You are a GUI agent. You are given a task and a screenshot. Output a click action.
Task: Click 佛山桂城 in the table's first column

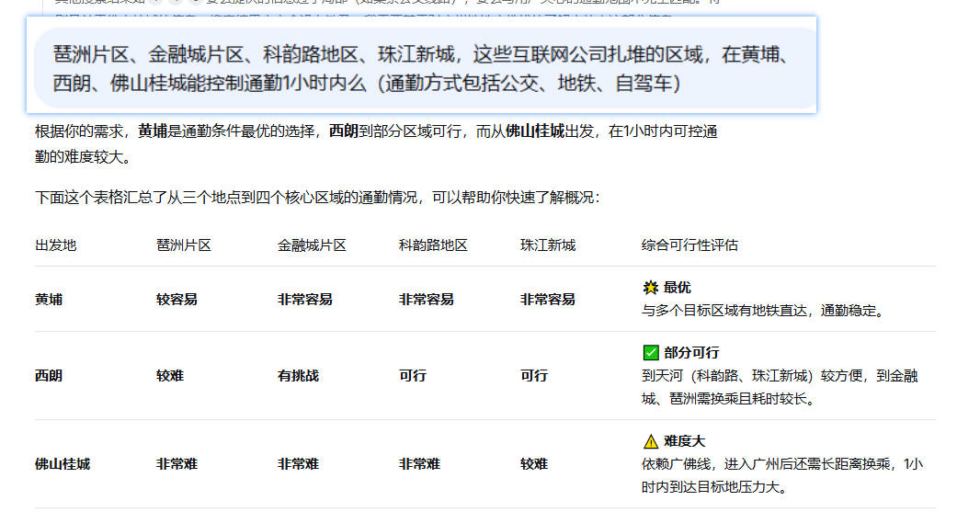coord(63,464)
